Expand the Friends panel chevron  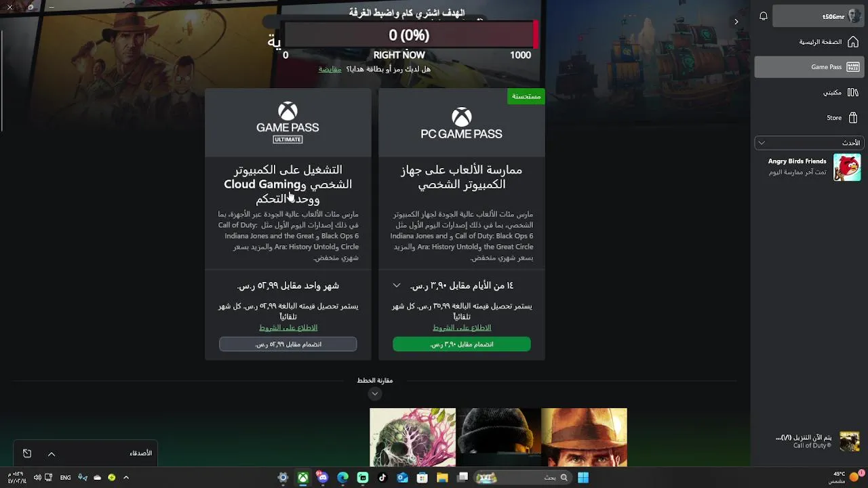click(x=52, y=453)
